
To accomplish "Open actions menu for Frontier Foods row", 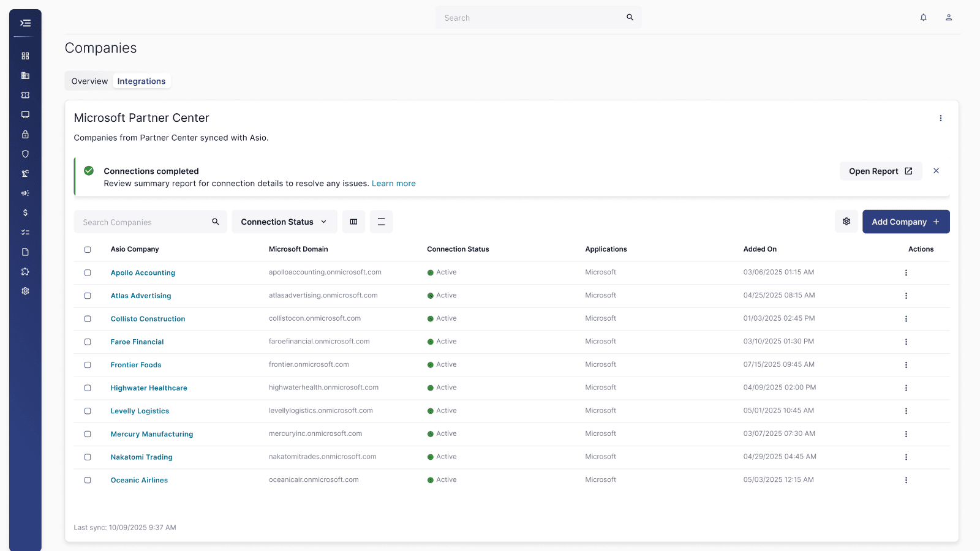I will (x=906, y=365).
